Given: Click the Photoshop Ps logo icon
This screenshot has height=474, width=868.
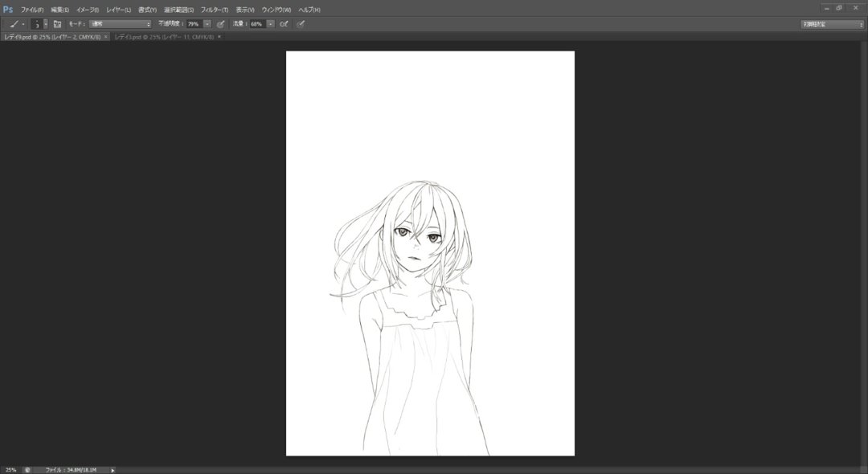Looking at the screenshot, I should [8, 10].
